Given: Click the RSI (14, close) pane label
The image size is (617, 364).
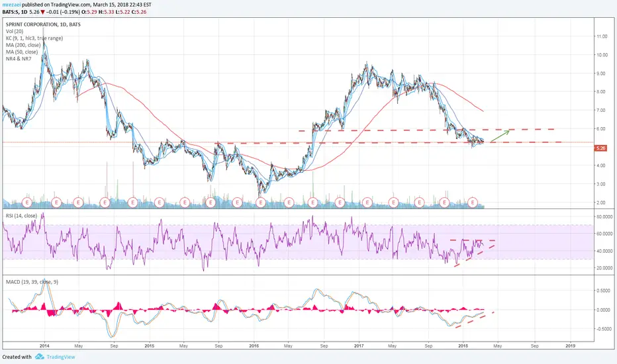Looking at the screenshot, I should click(x=21, y=216).
